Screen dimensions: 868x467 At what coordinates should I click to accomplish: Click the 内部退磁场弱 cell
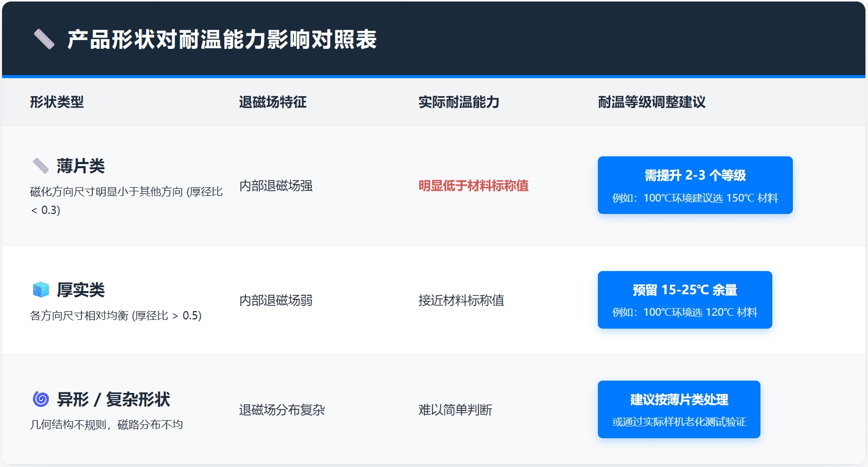click(276, 300)
